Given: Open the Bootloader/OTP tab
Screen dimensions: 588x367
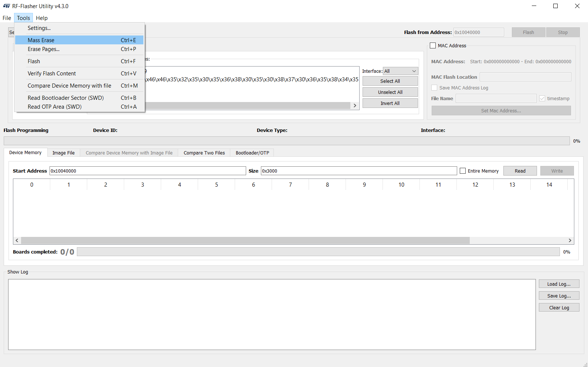Looking at the screenshot, I should 252,153.
